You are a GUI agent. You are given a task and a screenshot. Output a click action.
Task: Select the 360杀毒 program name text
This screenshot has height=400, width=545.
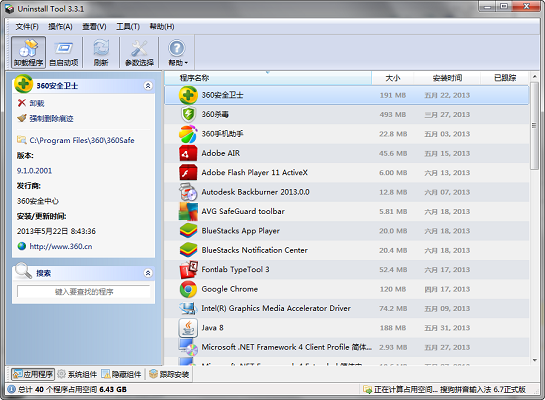[x=215, y=114]
